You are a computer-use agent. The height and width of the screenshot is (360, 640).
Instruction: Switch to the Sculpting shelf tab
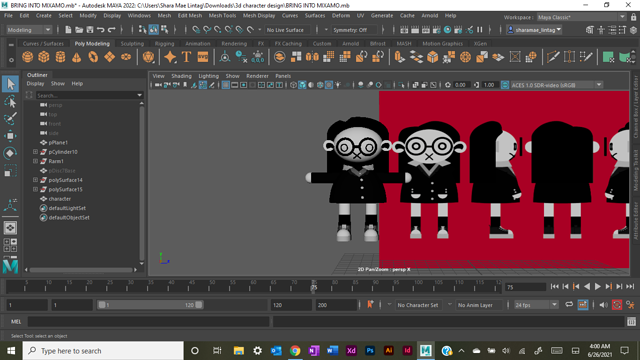[132, 43]
